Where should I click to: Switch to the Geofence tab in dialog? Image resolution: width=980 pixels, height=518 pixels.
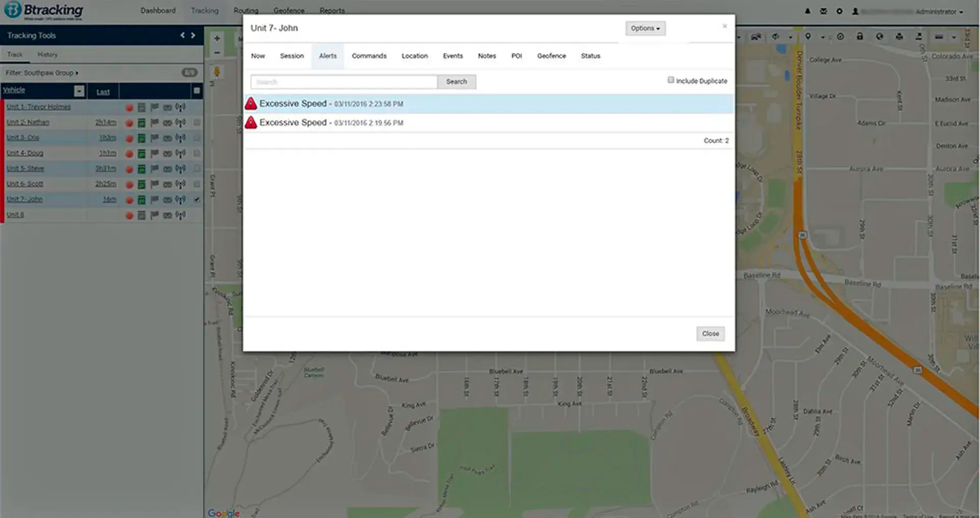[551, 56]
